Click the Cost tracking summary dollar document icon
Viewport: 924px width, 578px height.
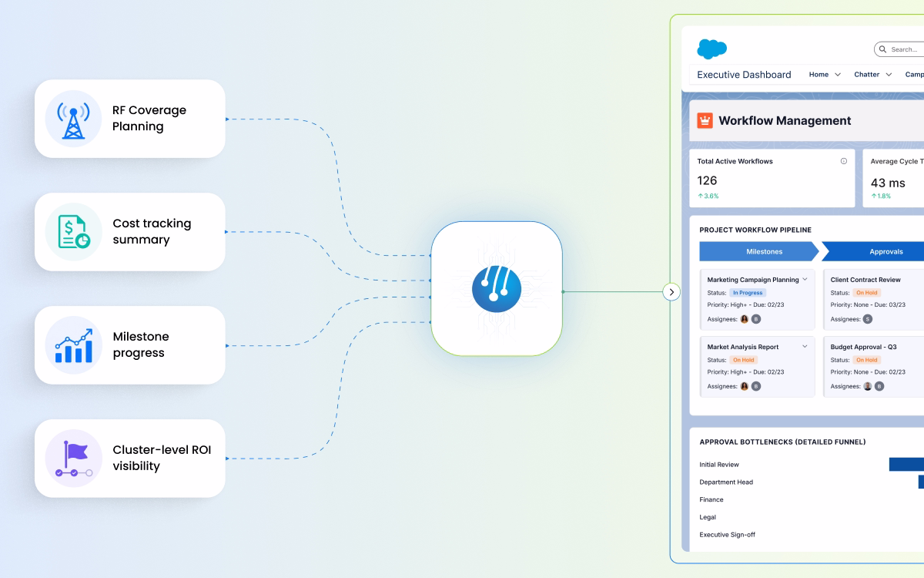(73, 232)
